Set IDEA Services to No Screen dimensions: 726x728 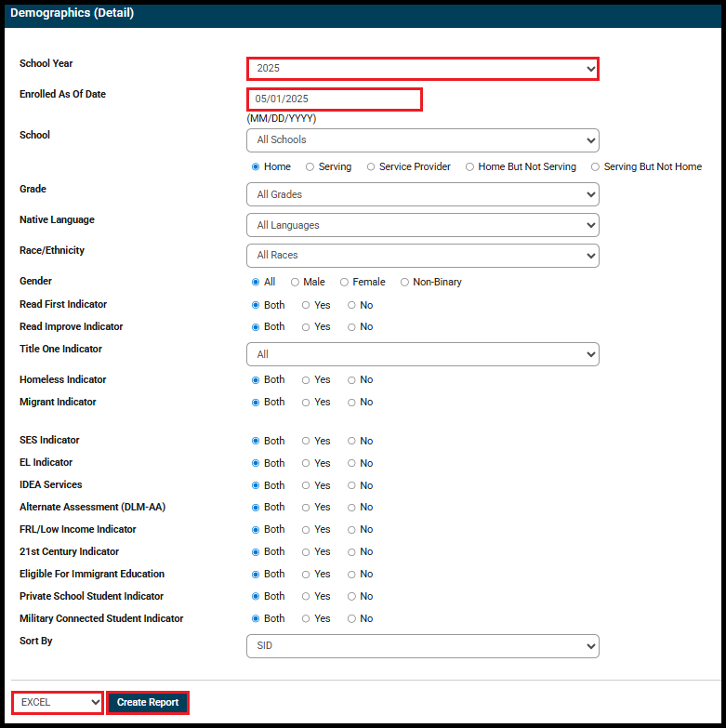352,485
